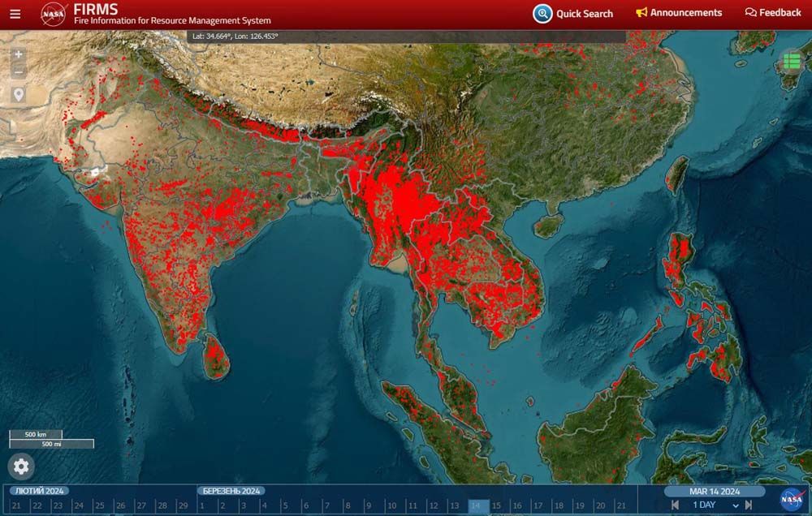Image resolution: width=812 pixels, height=516 pixels.
Task: Open the green layers panel icon
Action: [x=792, y=62]
